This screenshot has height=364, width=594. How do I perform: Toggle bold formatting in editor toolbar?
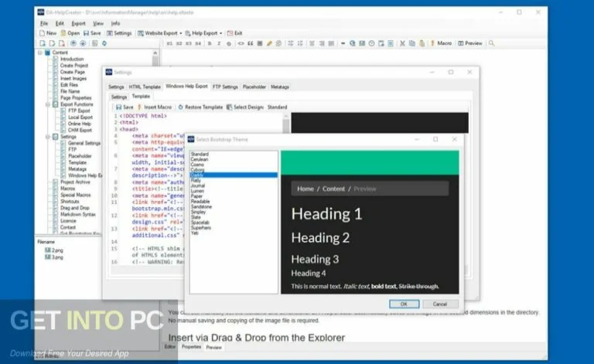(210, 43)
